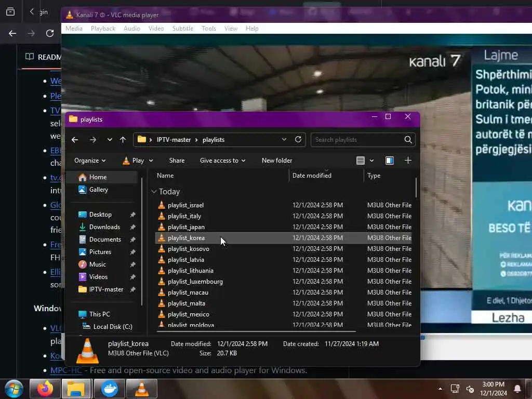Open notifications bell in system tray
Image resolution: width=532 pixels, height=399 pixels.
tap(517, 389)
